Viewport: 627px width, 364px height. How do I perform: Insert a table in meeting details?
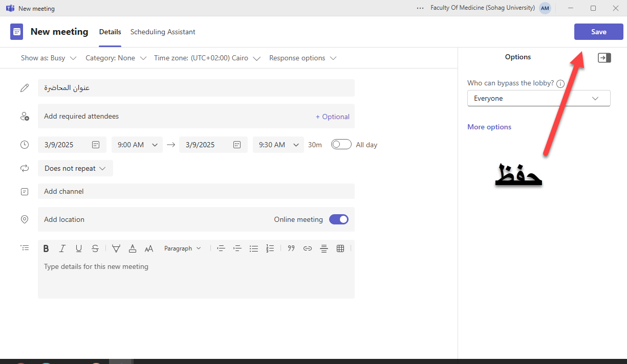point(340,248)
